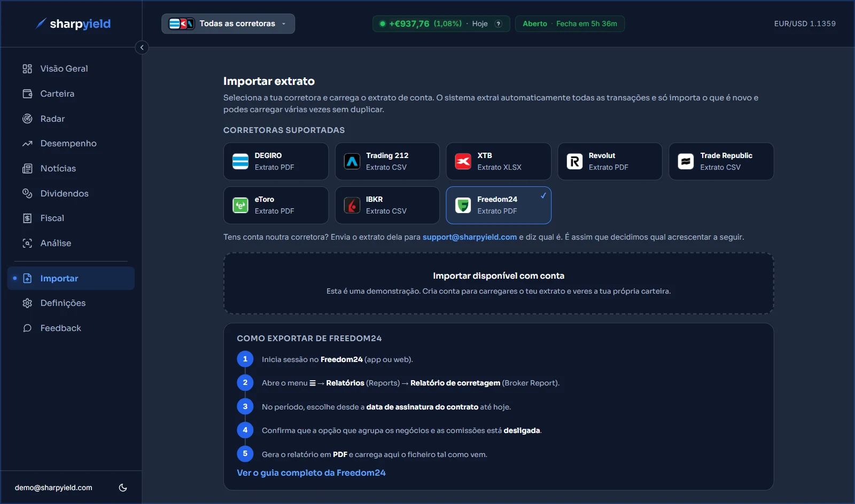Click the Fiscal receipt icon
This screenshot has width=855, height=504.
click(27, 218)
